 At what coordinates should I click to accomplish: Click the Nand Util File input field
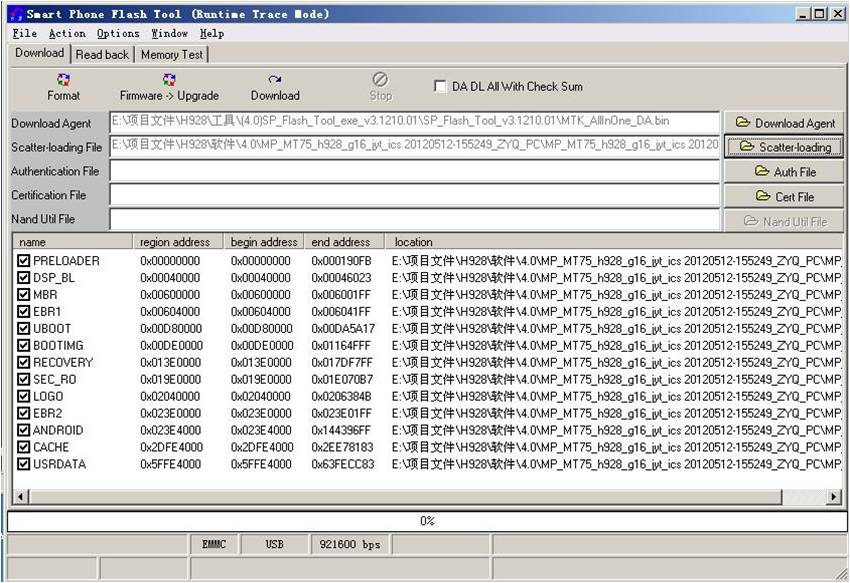415,219
